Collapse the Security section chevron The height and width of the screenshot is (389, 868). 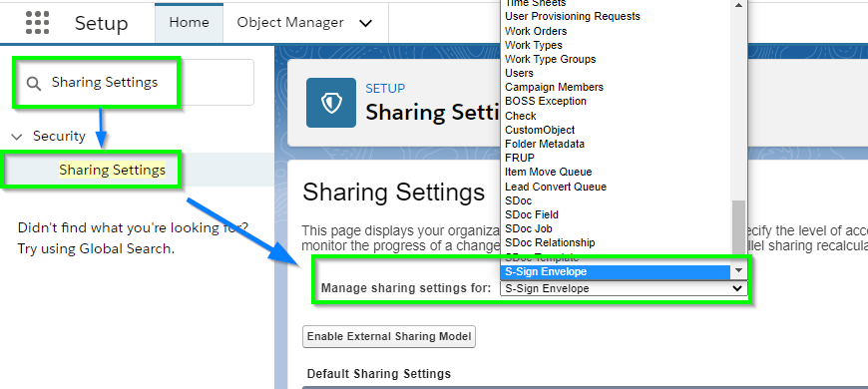point(17,136)
